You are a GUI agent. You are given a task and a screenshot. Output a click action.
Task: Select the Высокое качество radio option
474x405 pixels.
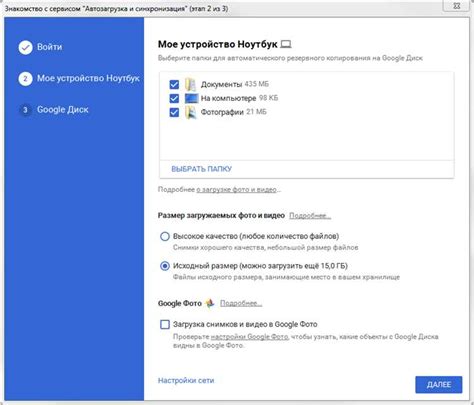165,236
